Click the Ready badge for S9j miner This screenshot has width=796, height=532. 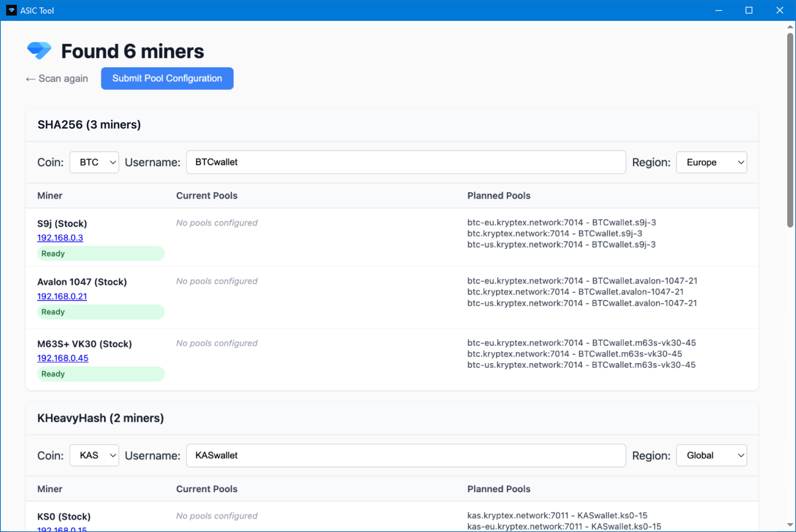coord(100,253)
